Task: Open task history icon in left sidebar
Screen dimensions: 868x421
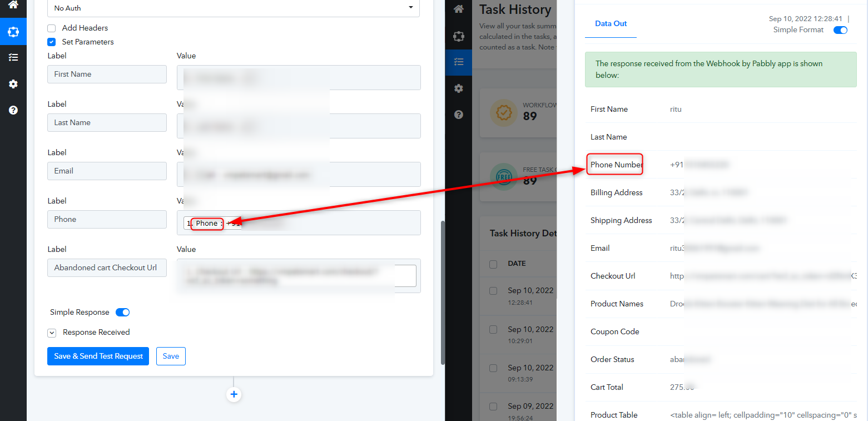Action: coord(13,57)
